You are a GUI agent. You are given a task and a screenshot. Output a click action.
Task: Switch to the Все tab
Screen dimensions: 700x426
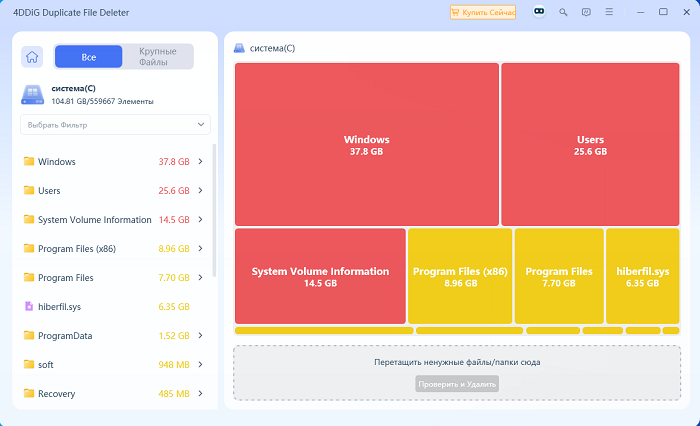click(x=88, y=57)
